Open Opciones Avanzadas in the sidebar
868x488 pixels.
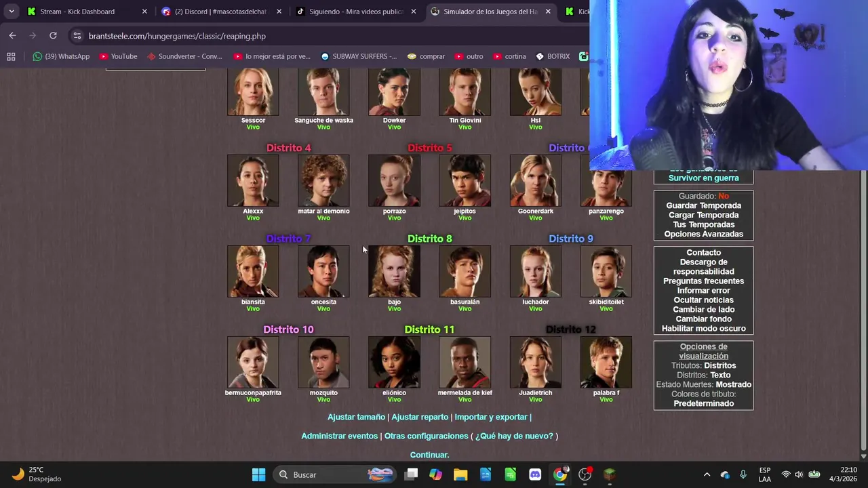703,234
